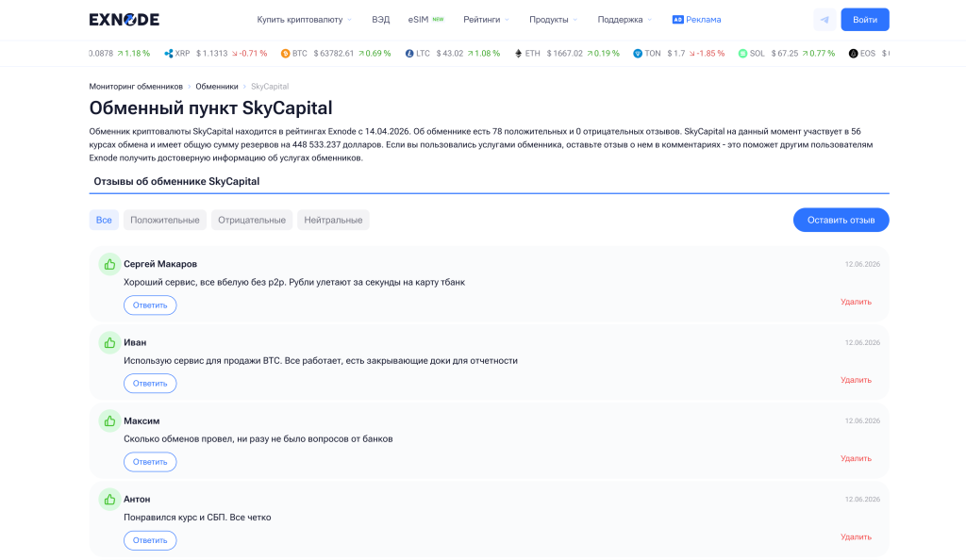The width and height of the screenshot is (966, 560).
Task: Expand the Поддержка dropdown
Action: 625,20
